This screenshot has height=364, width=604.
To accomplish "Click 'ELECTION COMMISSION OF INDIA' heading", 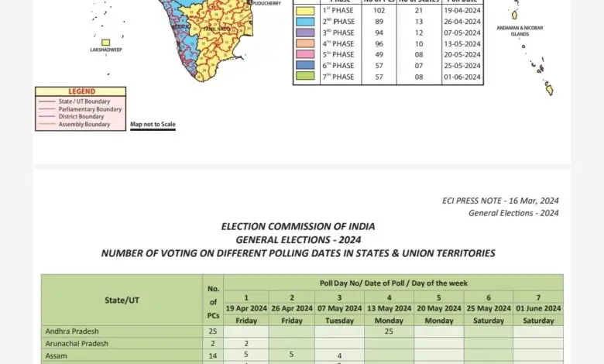I will [298, 226].
